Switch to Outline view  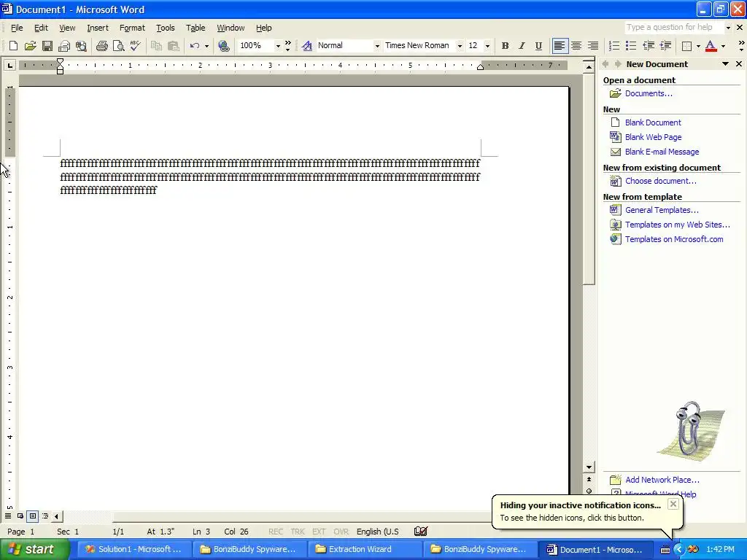[x=45, y=516]
